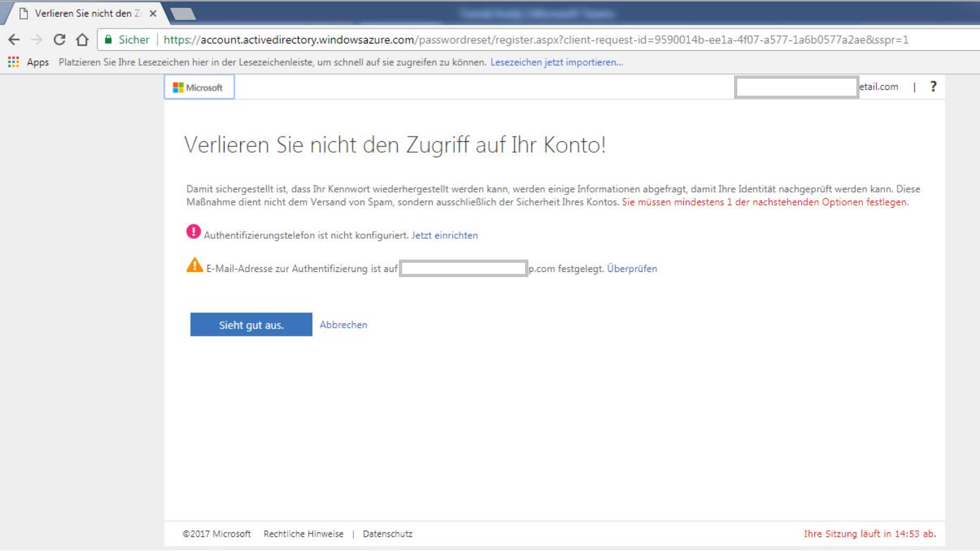Click Abbrechen to cancel
Screen dimensions: 980x551
(343, 325)
